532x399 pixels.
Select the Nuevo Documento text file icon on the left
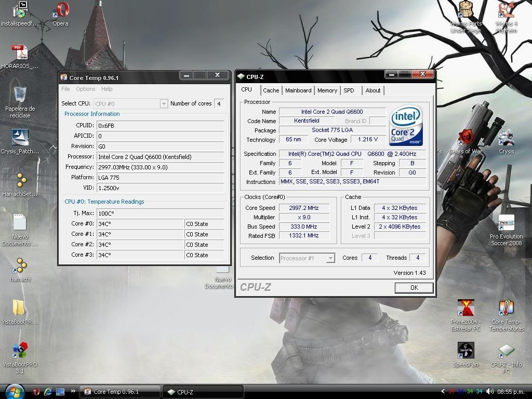tap(20, 230)
